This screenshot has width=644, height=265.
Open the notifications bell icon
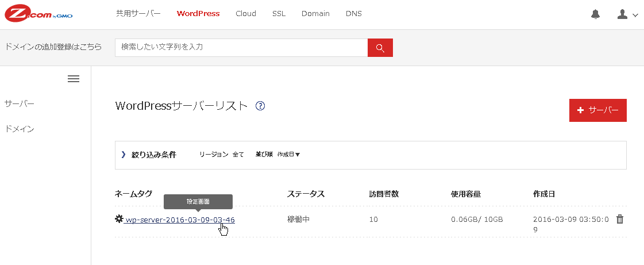(595, 14)
